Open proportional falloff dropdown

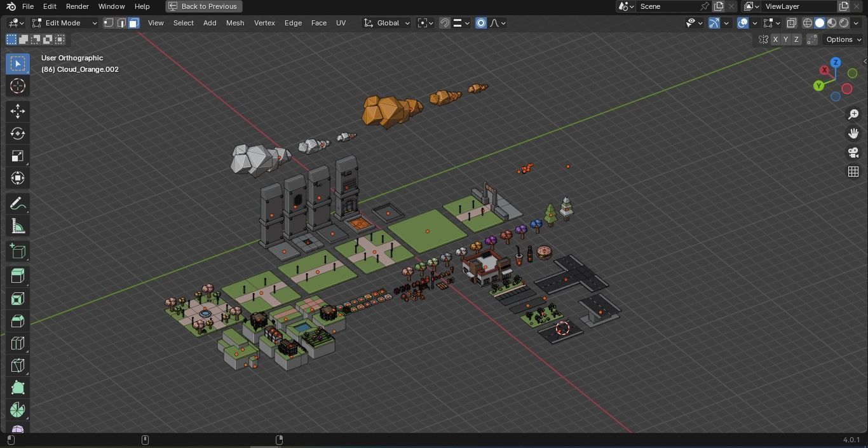point(499,23)
